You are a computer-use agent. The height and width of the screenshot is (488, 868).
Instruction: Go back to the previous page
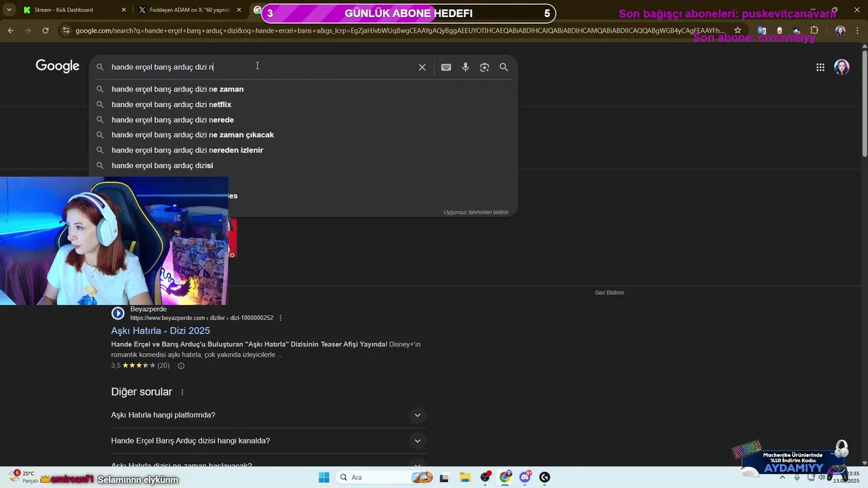click(10, 30)
